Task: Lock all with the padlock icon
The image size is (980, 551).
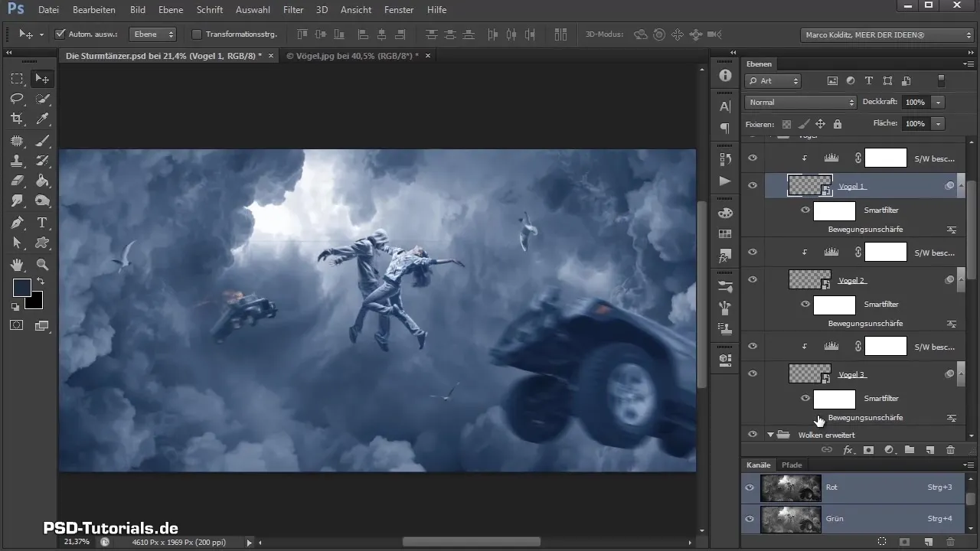Action: pyautogui.click(x=838, y=124)
